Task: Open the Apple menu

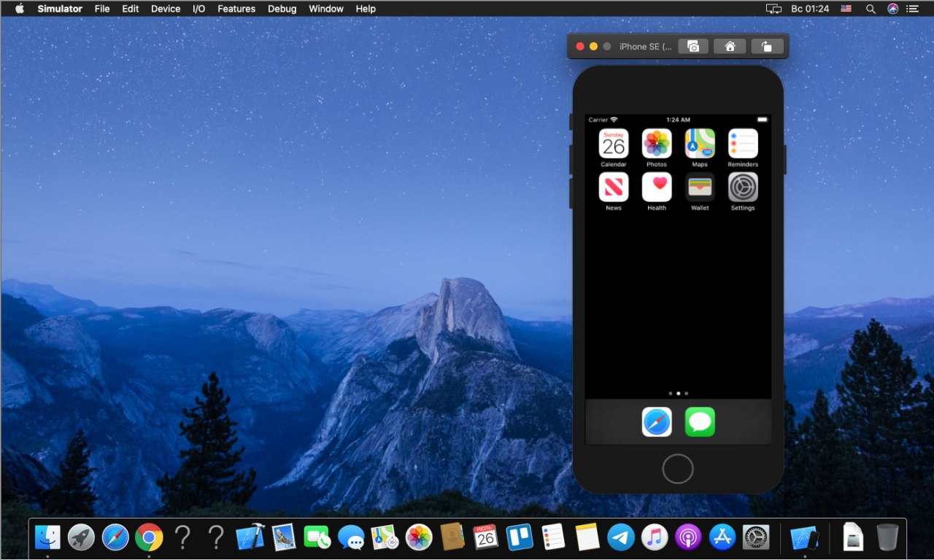Action: 20,9
